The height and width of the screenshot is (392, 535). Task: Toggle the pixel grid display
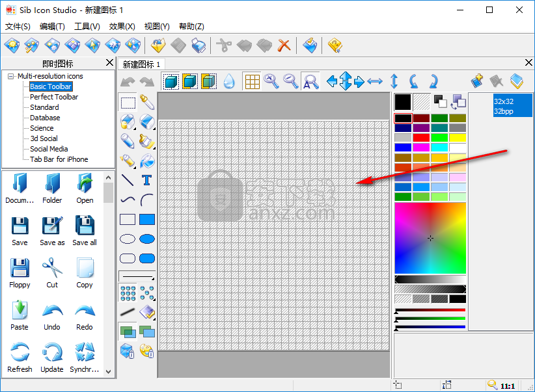(x=252, y=81)
